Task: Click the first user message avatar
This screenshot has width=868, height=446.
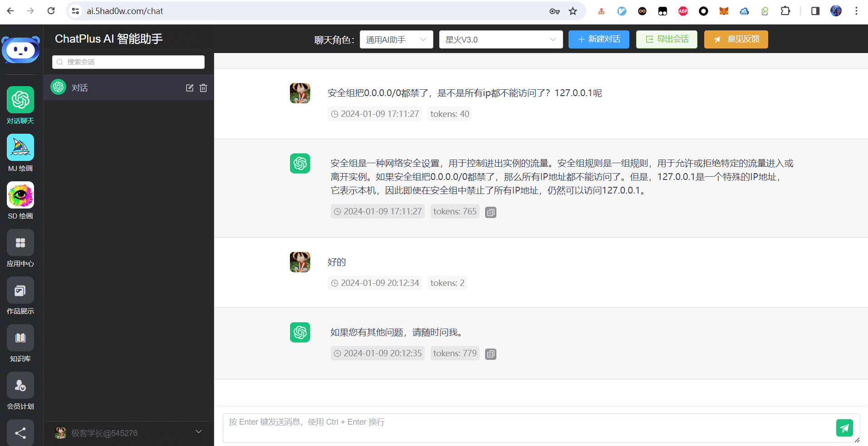Action: [300, 93]
